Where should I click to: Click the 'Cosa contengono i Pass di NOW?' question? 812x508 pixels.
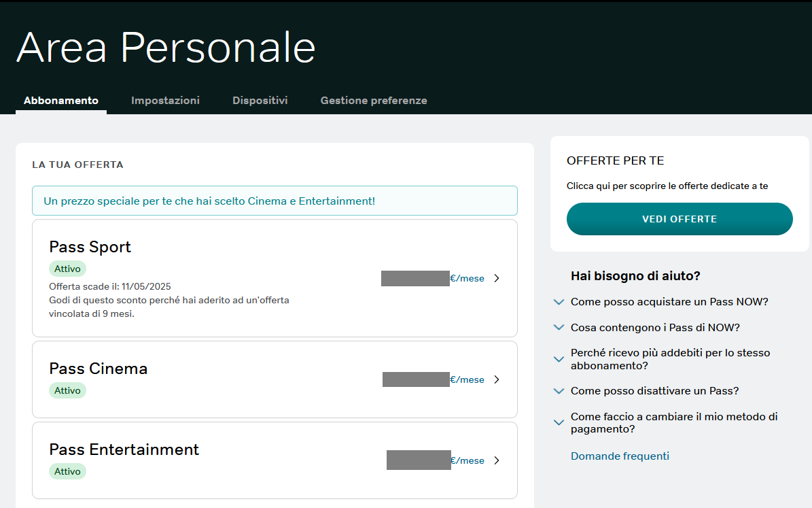655,328
